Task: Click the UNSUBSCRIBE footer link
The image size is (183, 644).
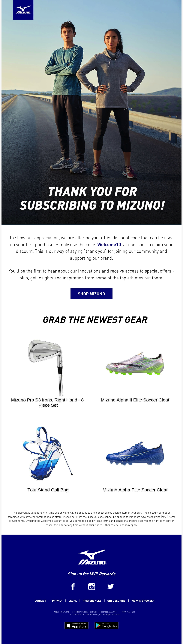Action: 116,601
